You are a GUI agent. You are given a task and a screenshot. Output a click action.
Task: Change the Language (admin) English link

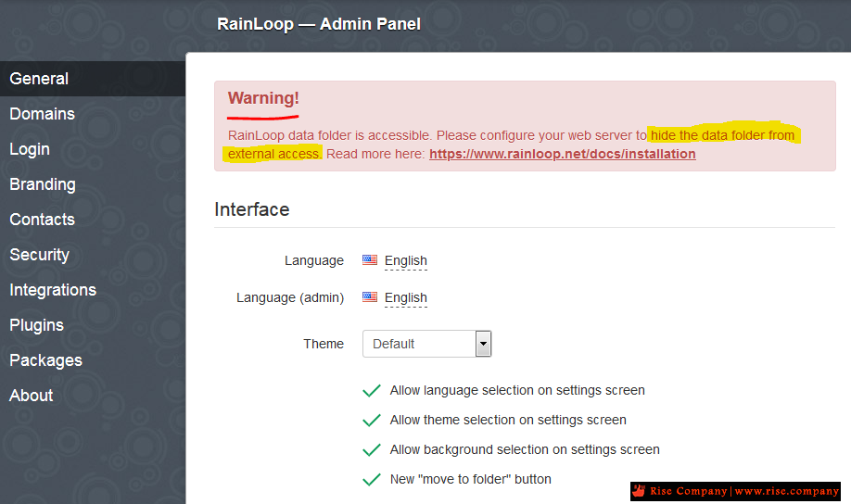405,297
